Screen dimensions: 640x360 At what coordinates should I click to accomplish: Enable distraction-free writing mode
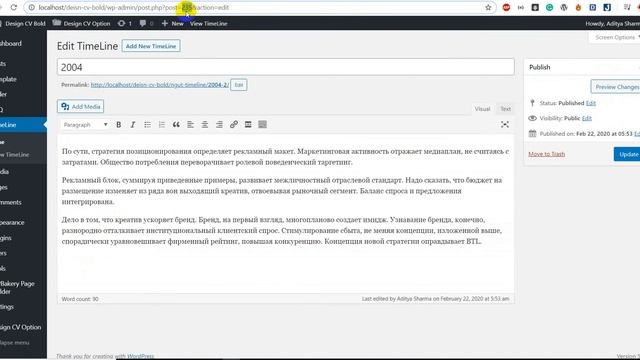[505, 124]
